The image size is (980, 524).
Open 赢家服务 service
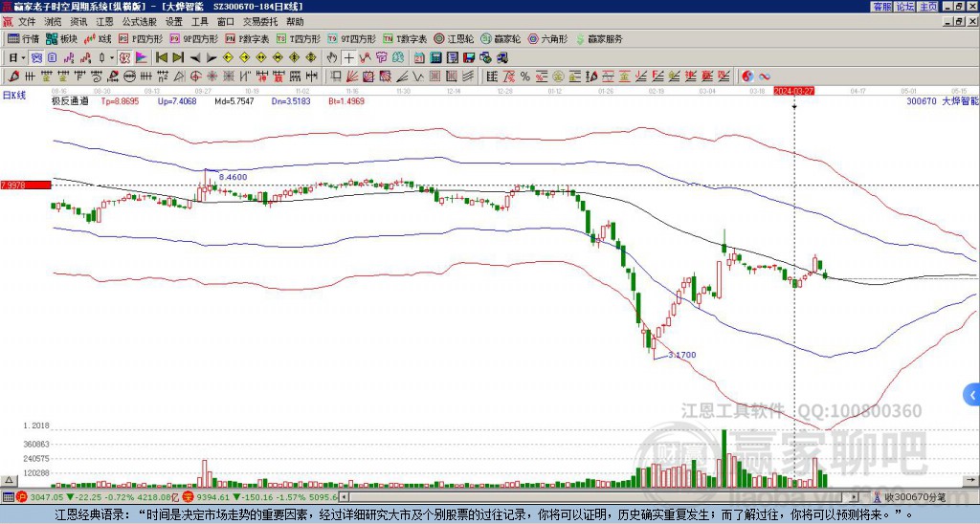click(599, 38)
